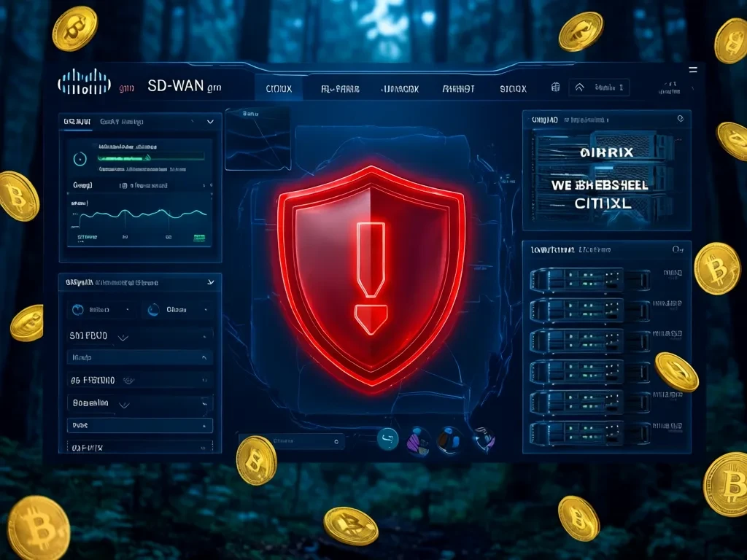Viewport: 747px width, 560px height.
Task: Collapse the panel containing S01FBU0 via header chevron
Action: click(x=211, y=282)
